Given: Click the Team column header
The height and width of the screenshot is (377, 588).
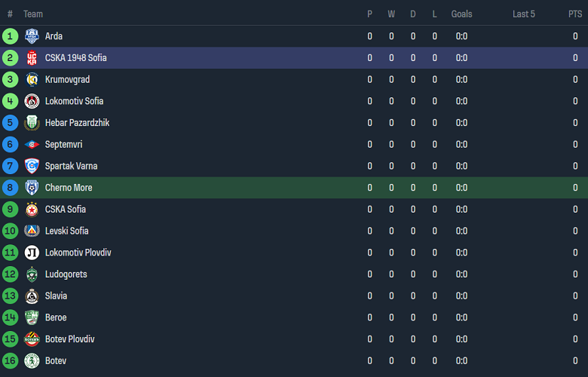Looking at the screenshot, I should 33,14.
